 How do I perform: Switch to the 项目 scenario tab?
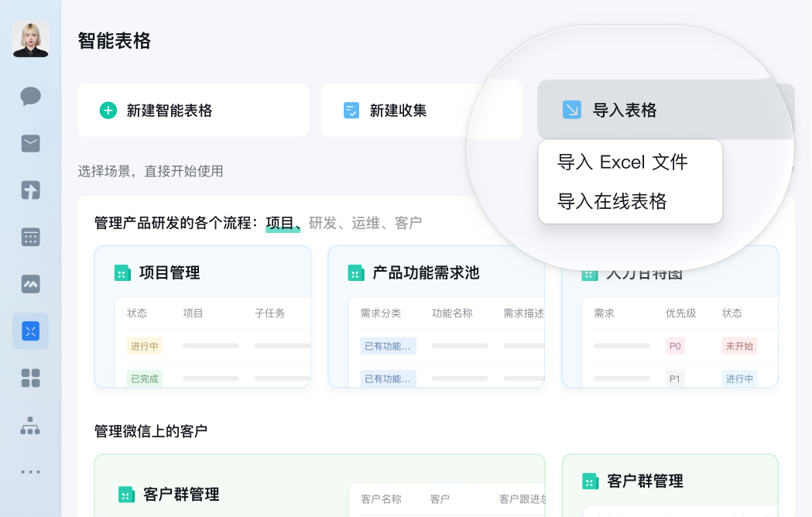coord(280,224)
